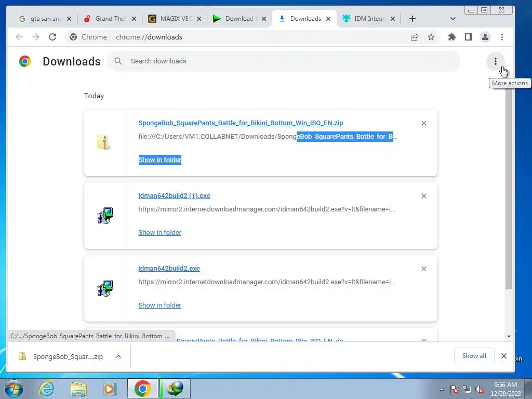The image size is (532, 399).
Task: Close the IDM Integration tab
Action: pyautogui.click(x=393, y=19)
